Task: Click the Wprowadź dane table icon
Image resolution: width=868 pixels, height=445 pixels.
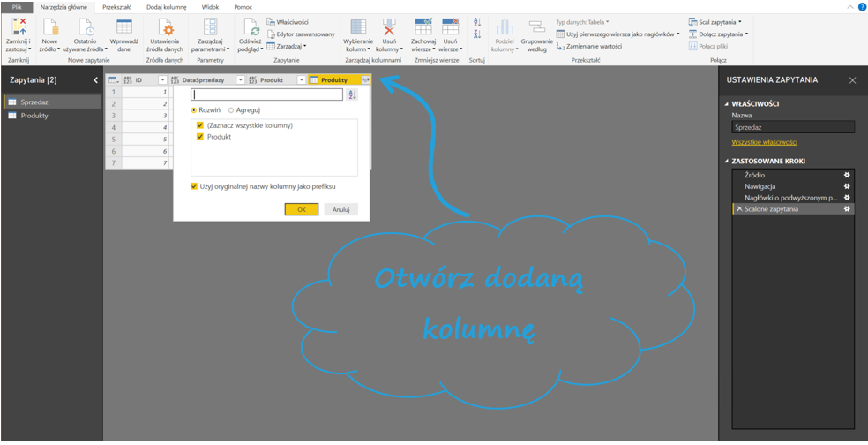Action: 124,27
